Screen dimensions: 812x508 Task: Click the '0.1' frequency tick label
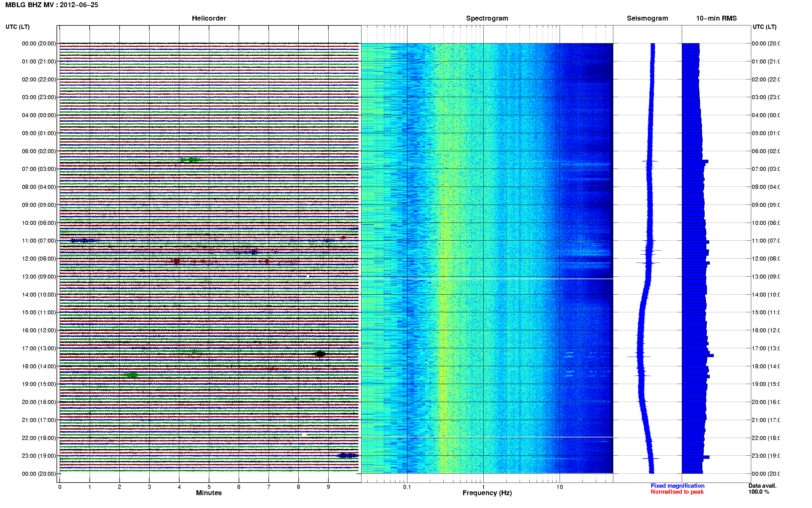pos(407,487)
